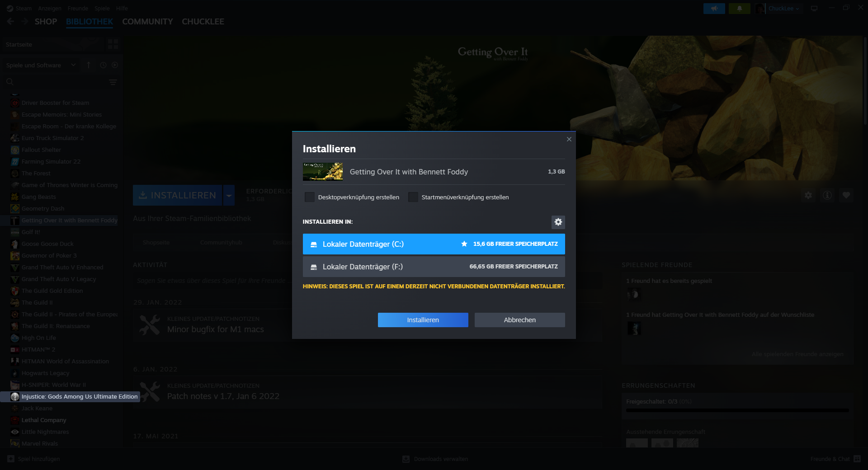Click Getting Over It thumbnail in dialog
Viewport: 868px width, 470px height.
(323, 172)
